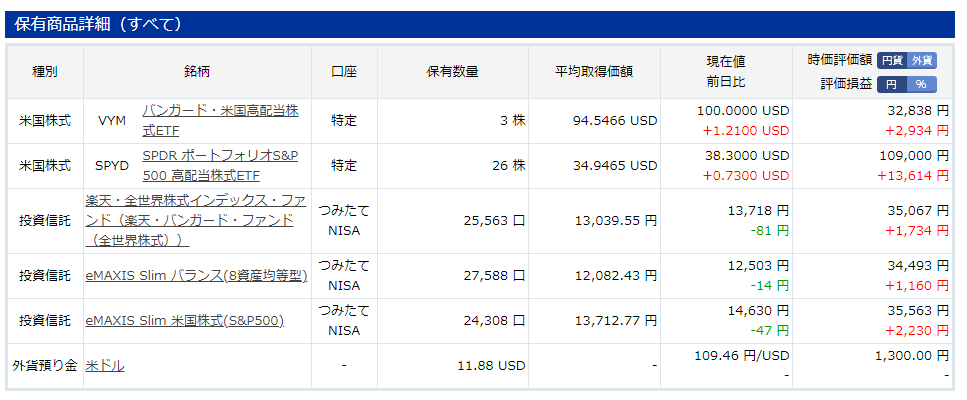Show profit and loss in %
Image resolution: width=967 pixels, height=400 pixels.
coord(921,84)
